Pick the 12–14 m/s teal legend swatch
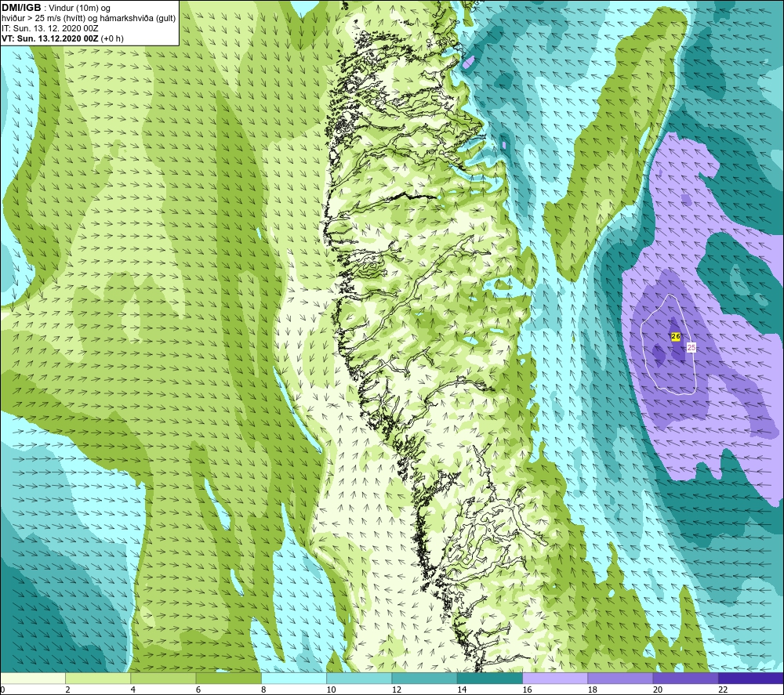Screen dimensions: 784x695 pyautogui.click(x=424, y=678)
